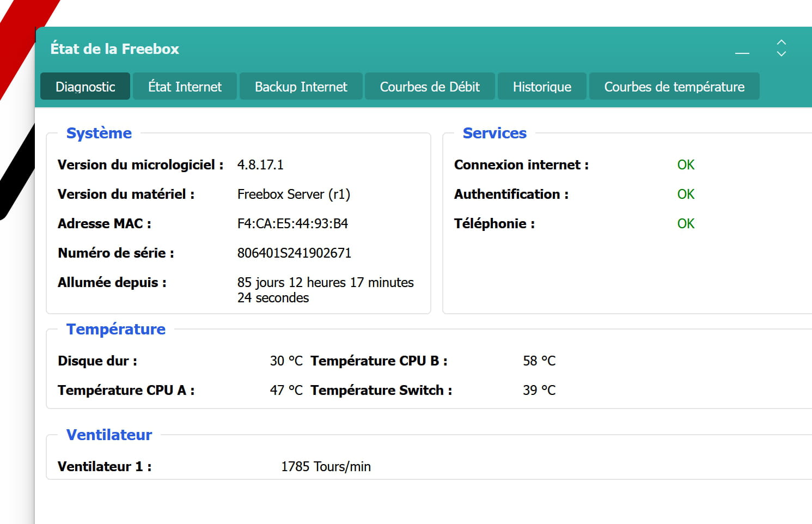This screenshot has width=812, height=524.
Task: Open the Courbes de température tab
Action: pos(674,87)
